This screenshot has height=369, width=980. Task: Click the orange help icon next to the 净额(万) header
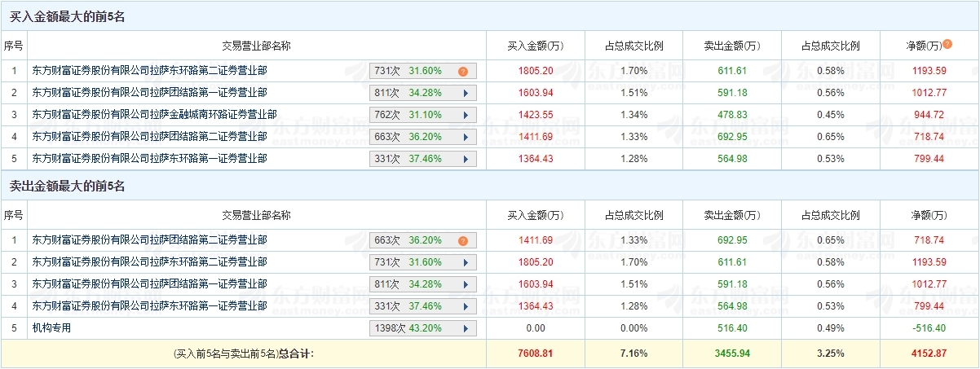tap(947, 44)
